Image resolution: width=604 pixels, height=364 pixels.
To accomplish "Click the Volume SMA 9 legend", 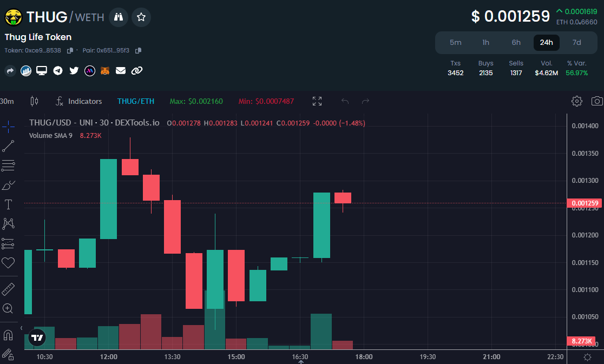I will (50, 135).
